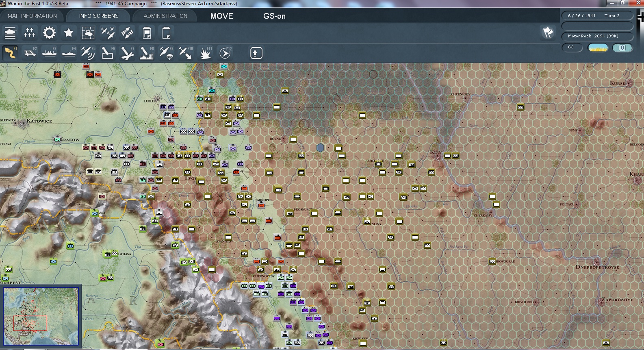This screenshot has width=644, height=350.
Task: Select the F4 amphibious transport mode
Action: tap(69, 53)
